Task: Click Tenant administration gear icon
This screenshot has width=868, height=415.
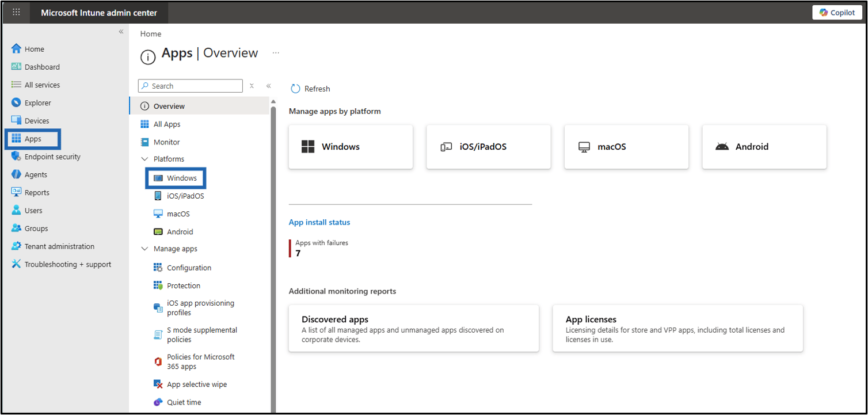Action: (x=16, y=246)
